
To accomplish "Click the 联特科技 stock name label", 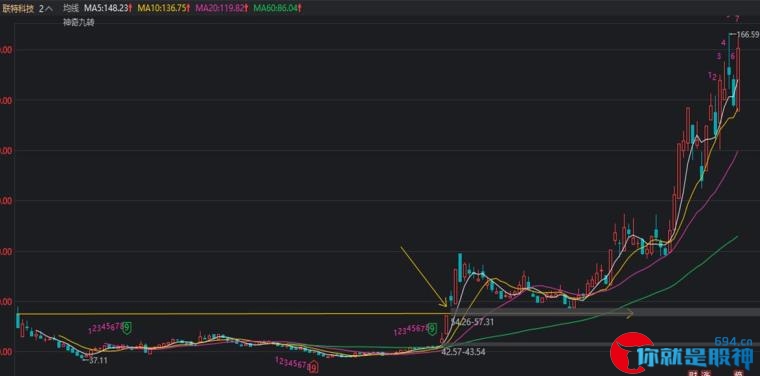I will [x=18, y=9].
